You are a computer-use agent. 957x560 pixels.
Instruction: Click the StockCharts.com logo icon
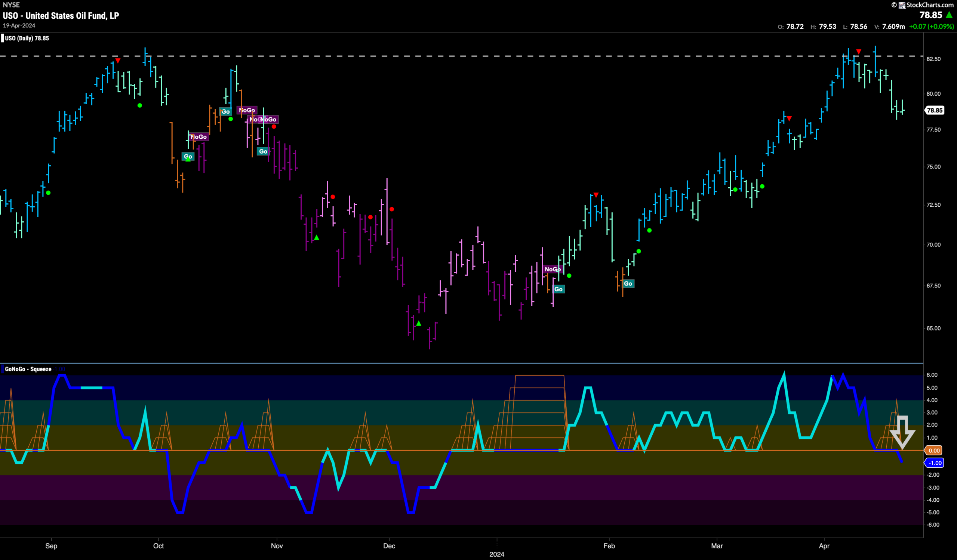(x=902, y=5)
